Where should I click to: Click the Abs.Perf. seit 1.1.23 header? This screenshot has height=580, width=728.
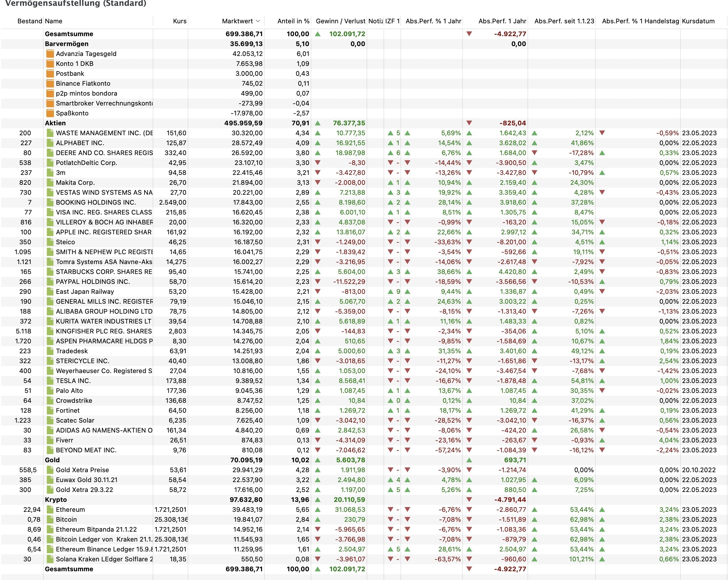[564, 21]
